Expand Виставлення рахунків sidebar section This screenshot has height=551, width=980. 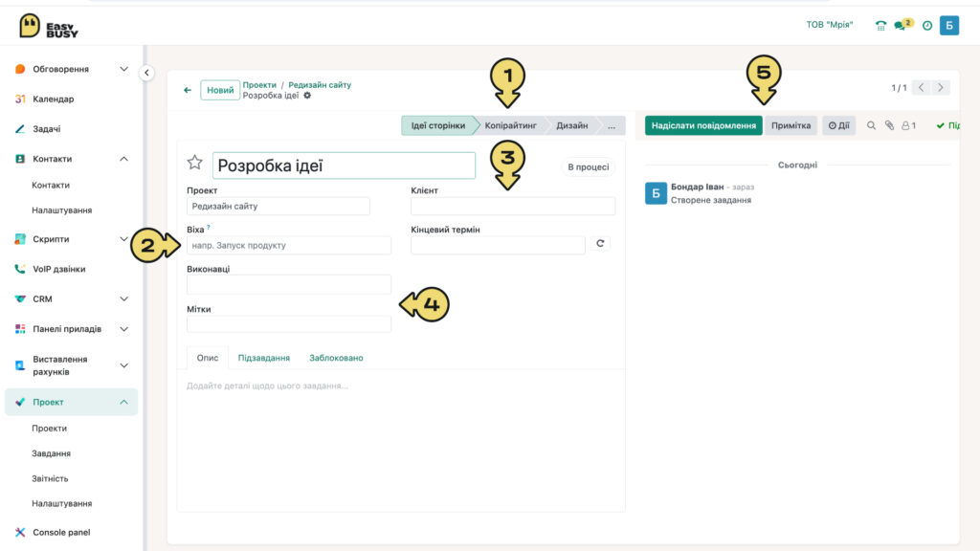(x=123, y=365)
